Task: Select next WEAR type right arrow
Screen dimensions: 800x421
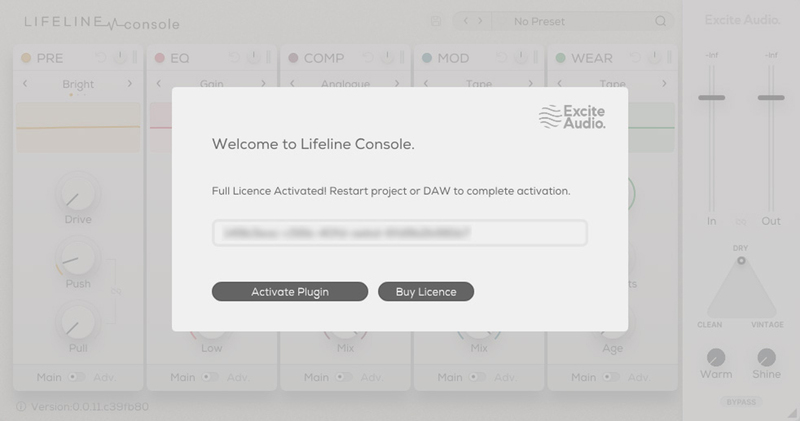Action: (664, 83)
